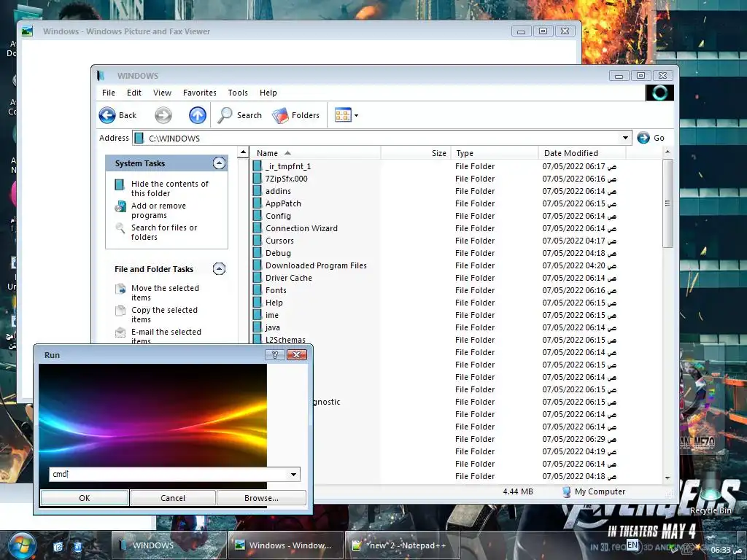Click the left pane scroll-up arrow

pos(243,152)
